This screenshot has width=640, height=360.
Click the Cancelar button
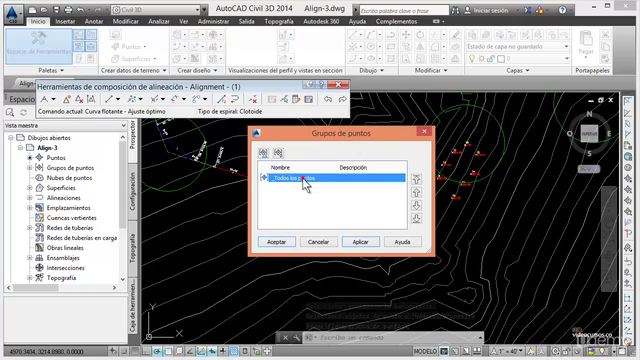coord(318,242)
